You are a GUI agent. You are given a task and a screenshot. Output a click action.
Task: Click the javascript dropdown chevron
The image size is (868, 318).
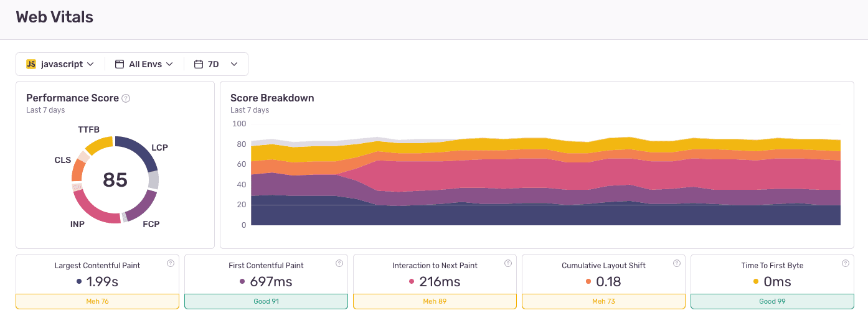point(90,64)
